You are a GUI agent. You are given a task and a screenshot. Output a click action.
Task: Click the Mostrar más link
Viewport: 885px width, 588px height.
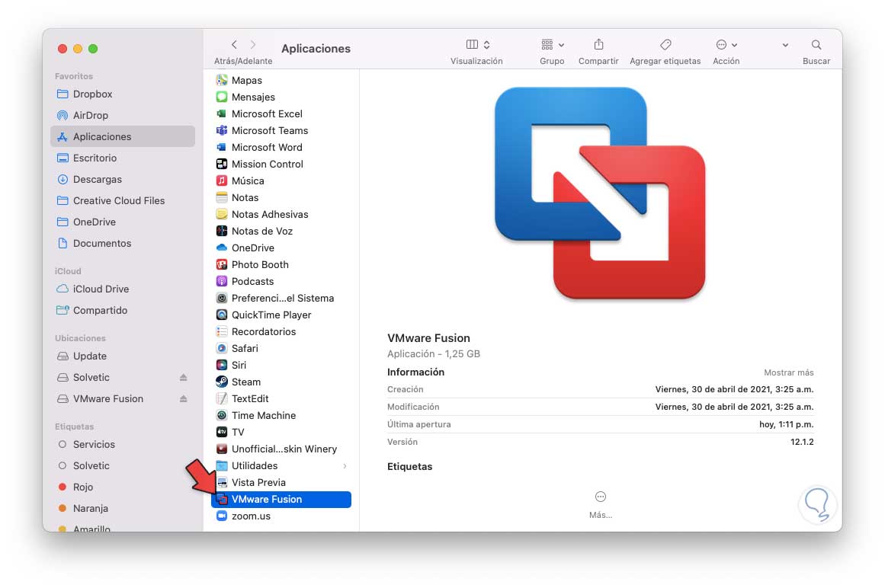[x=788, y=372]
